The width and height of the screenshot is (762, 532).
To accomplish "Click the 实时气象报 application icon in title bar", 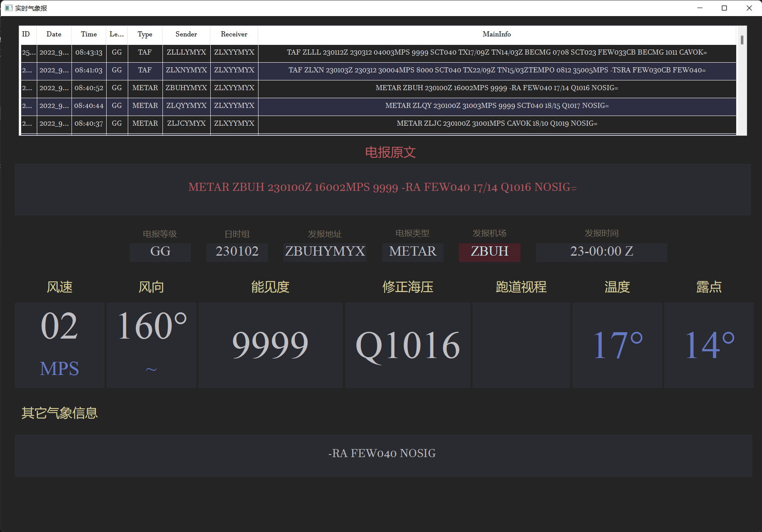I will [8, 8].
